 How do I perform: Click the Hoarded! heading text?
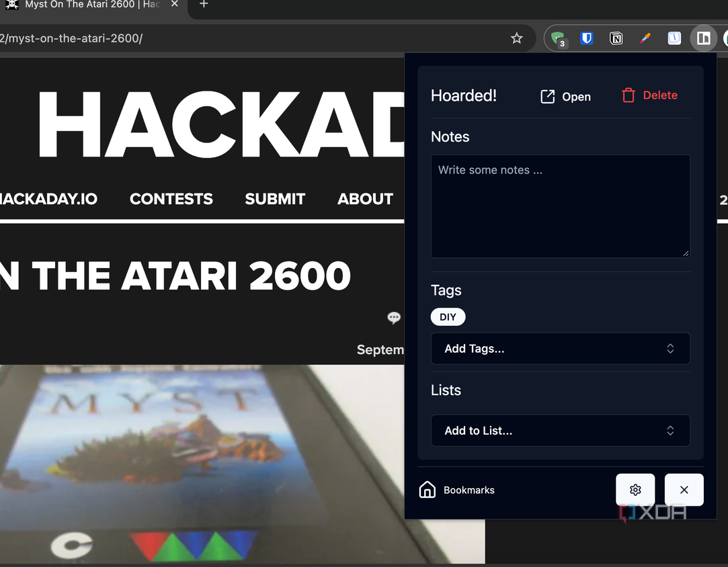(x=463, y=95)
